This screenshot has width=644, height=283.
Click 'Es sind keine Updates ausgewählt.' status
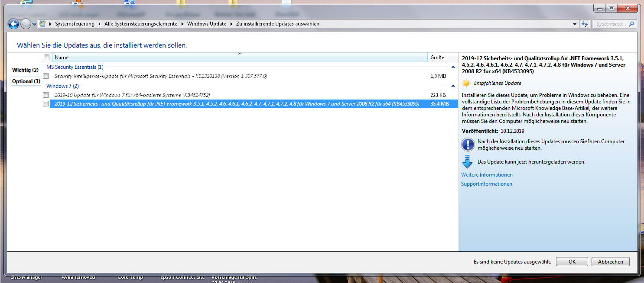(512, 262)
